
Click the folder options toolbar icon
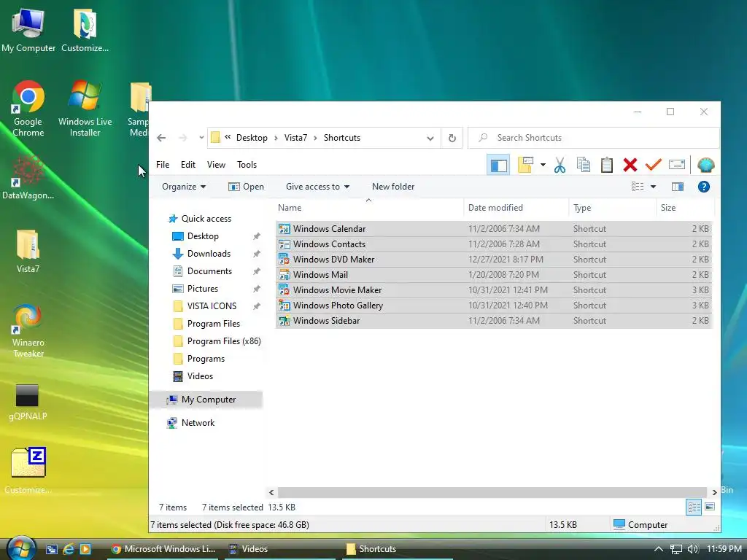click(525, 165)
